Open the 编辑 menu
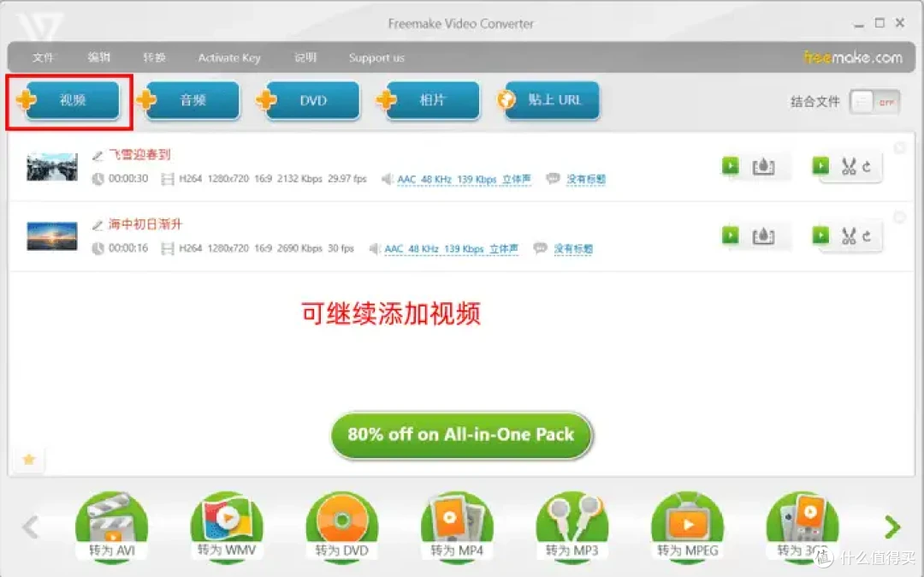 click(98, 57)
